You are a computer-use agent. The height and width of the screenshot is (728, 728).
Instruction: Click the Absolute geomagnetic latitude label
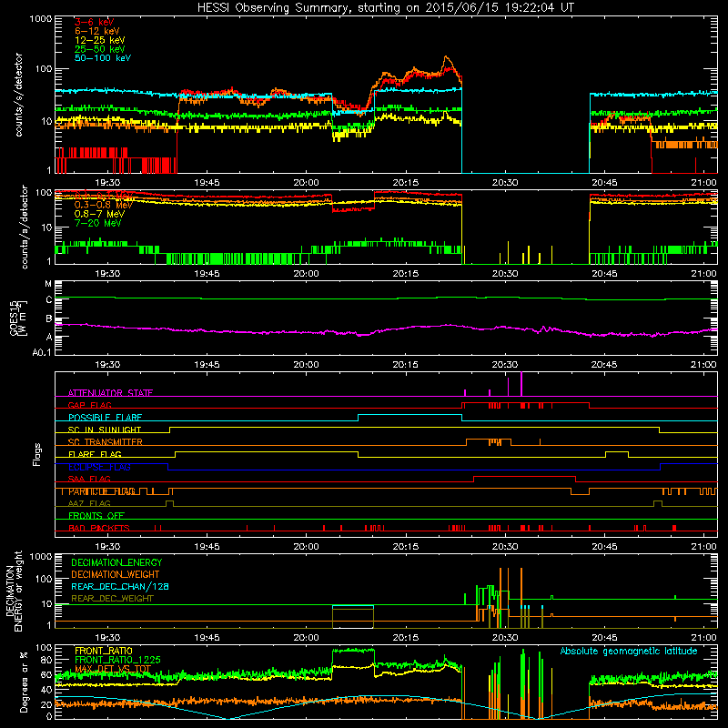[629, 651]
